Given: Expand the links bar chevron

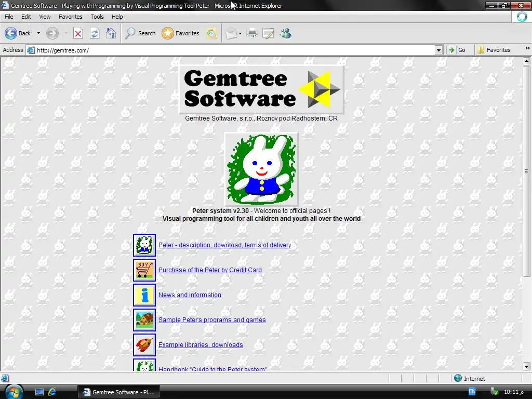Looking at the screenshot, I should coord(527,48).
